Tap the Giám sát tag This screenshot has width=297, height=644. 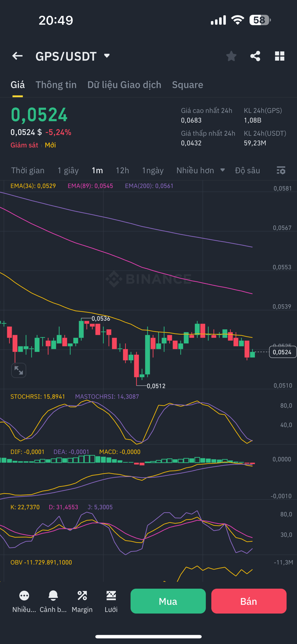coord(24,145)
